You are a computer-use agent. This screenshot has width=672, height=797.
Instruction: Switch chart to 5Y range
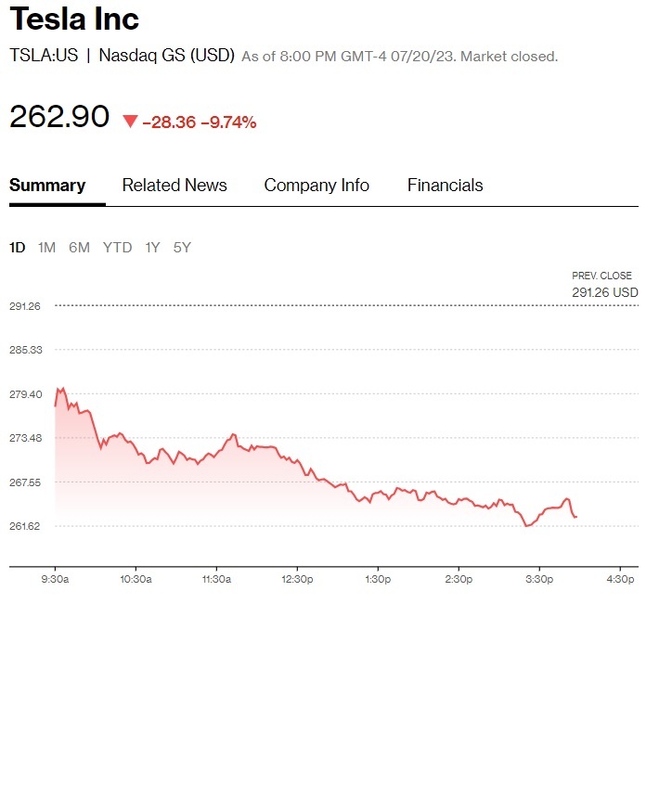[x=182, y=248]
